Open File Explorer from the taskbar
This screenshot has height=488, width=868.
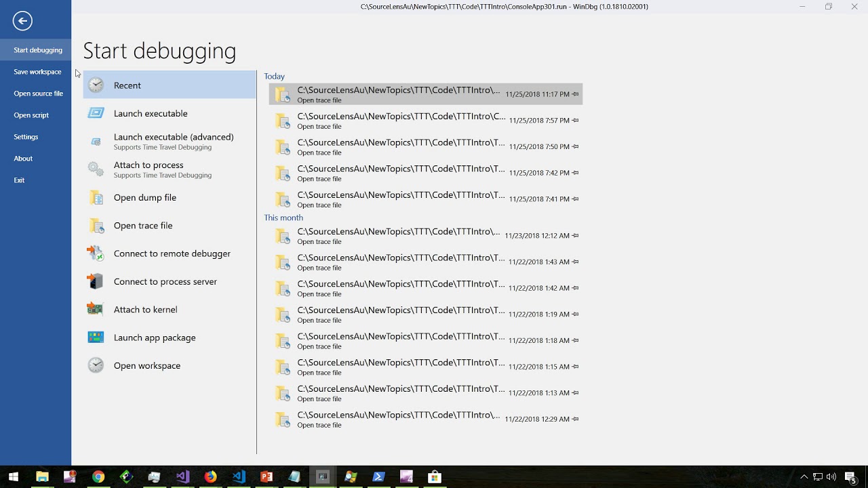(42, 476)
